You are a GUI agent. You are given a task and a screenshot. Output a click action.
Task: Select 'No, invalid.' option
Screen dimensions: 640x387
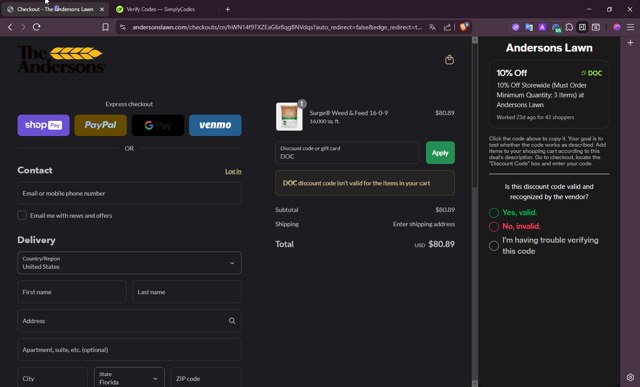point(494,226)
